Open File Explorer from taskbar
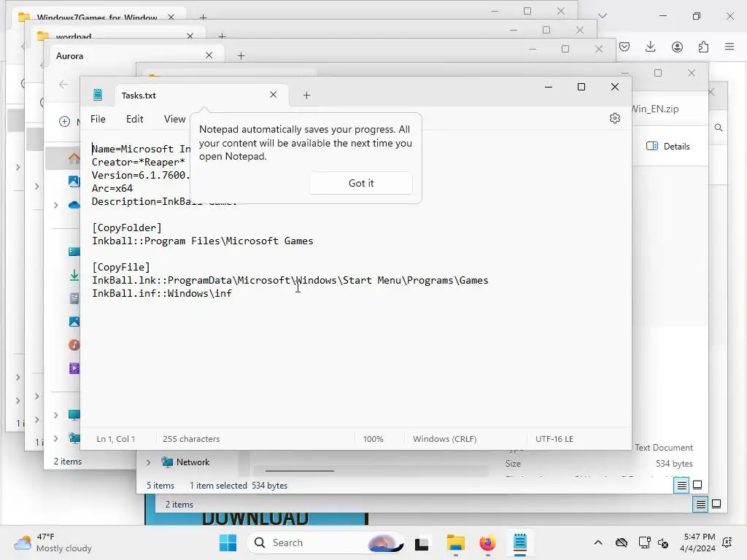Screen dimensions: 747x560 (455, 542)
